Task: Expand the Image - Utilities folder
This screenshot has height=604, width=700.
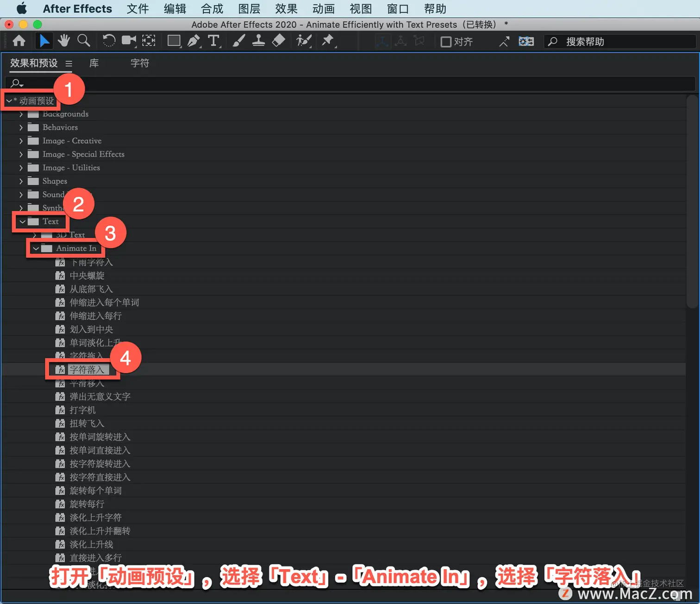Action: pos(21,168)
